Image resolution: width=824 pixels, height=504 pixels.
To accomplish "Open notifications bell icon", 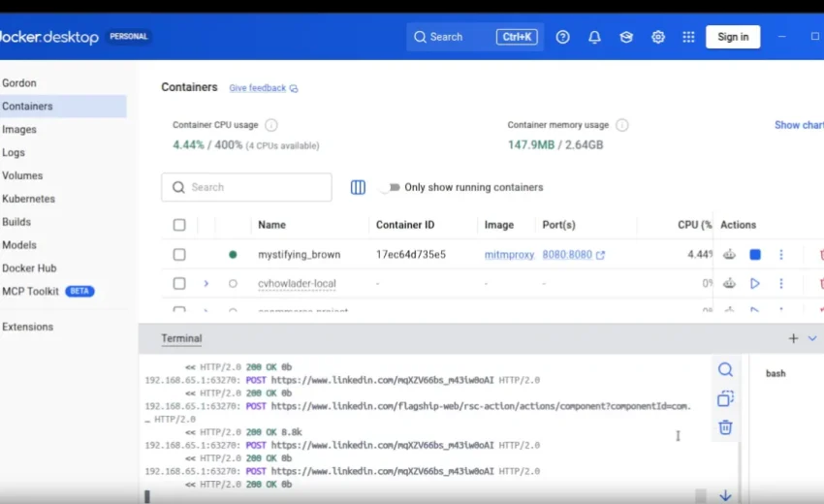I will [x=594, y=37].
